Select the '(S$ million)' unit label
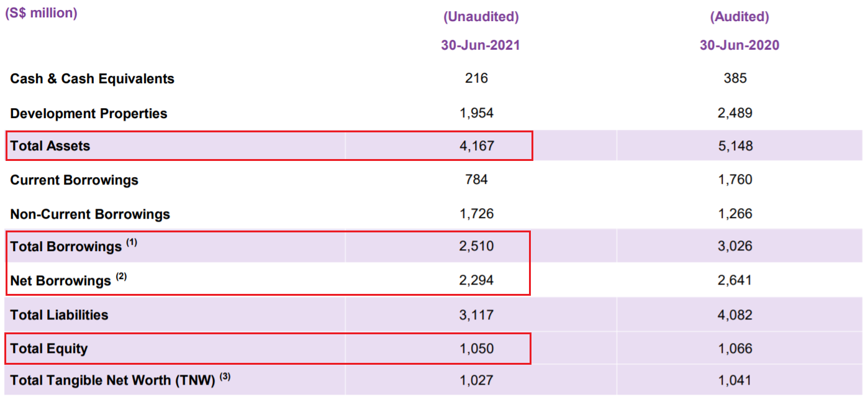 tap(41, 13)
